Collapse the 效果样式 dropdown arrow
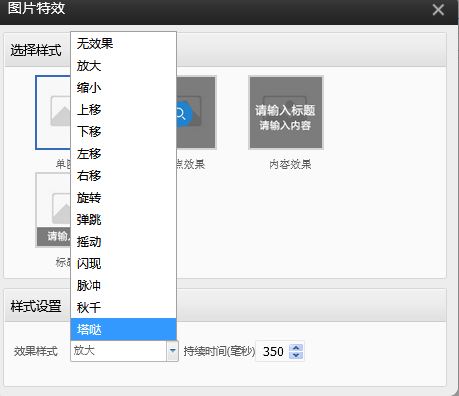The image size is (459, 396). point(172,351)
